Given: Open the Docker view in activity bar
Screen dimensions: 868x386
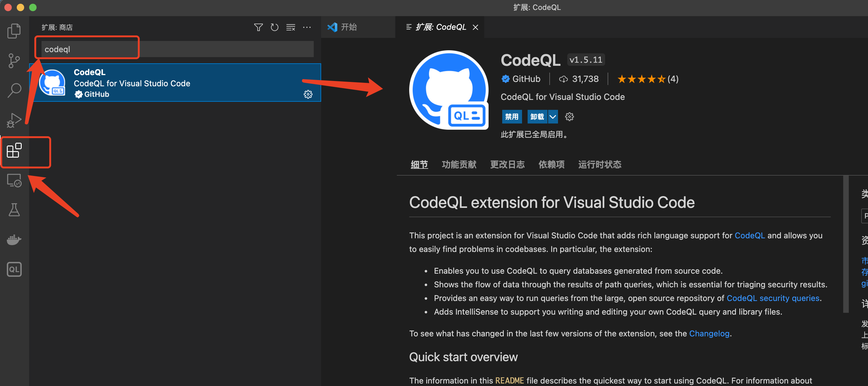Looking at the screenshot, I should 14,240.
